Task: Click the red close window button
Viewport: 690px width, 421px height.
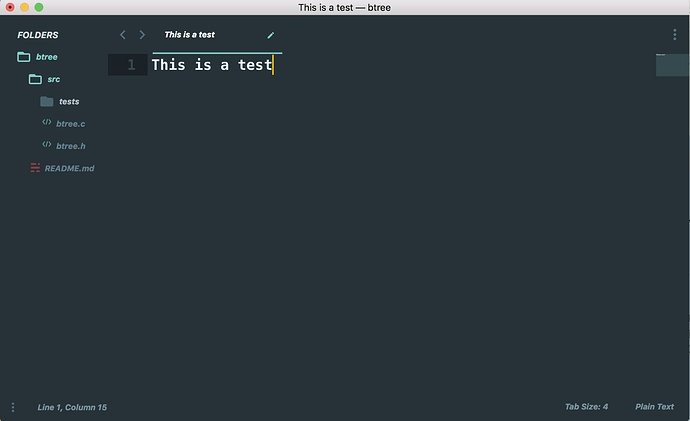Action: pos(10,7)
